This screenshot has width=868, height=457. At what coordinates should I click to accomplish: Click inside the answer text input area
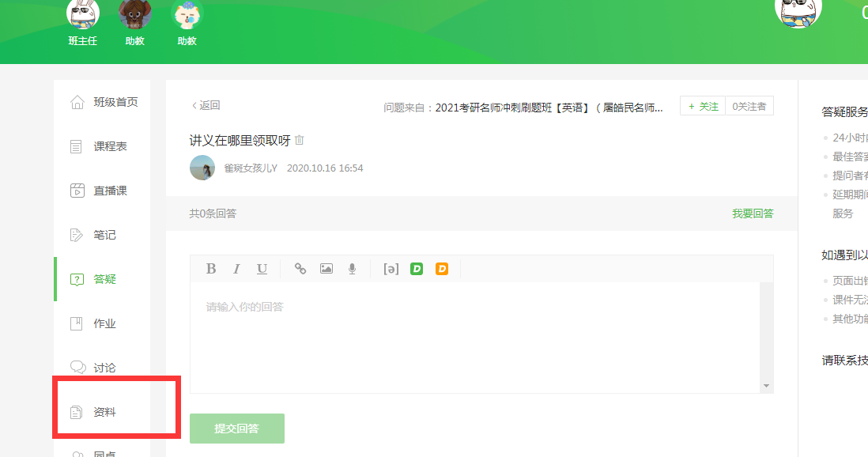click(474, 336)
